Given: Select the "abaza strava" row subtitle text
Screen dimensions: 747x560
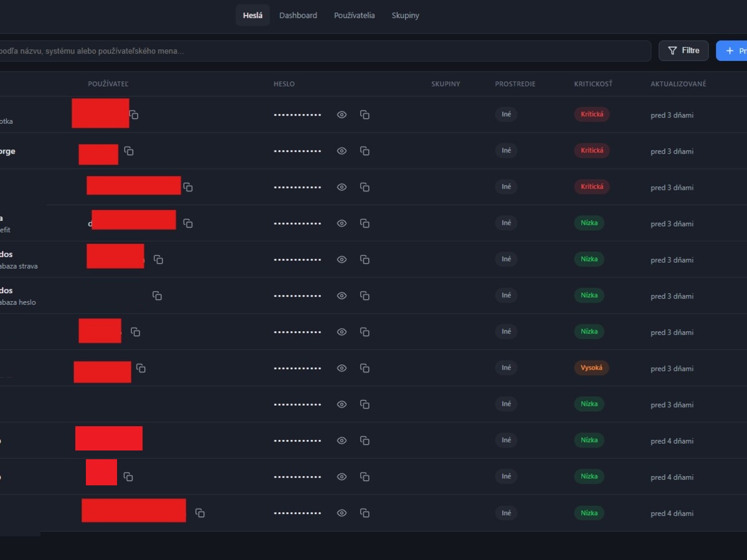Looking at the screenshot, I should [x=19, y=266].
